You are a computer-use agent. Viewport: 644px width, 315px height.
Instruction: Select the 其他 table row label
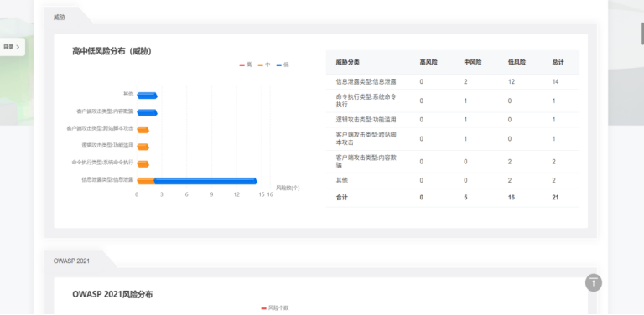tap(342, 180)
